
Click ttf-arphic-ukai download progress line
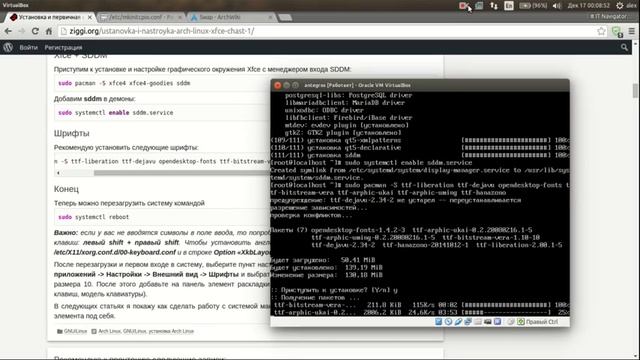pyautogui.click(x=420, y=313)
